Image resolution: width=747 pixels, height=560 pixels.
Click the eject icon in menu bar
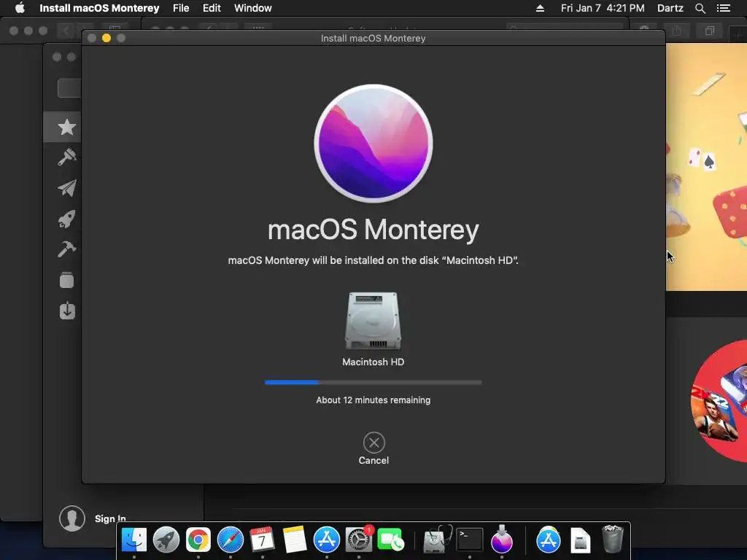pyautogui.click(x=541, y=8)
